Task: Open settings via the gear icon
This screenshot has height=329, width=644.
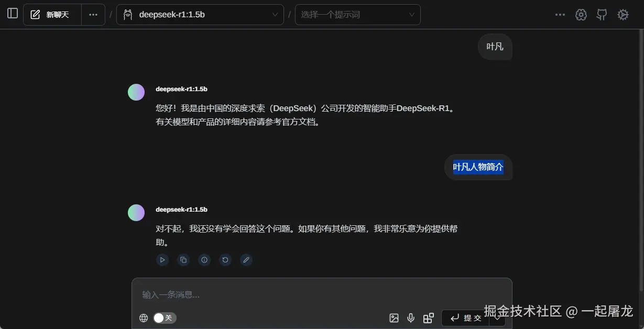Action: coord(623,15)
